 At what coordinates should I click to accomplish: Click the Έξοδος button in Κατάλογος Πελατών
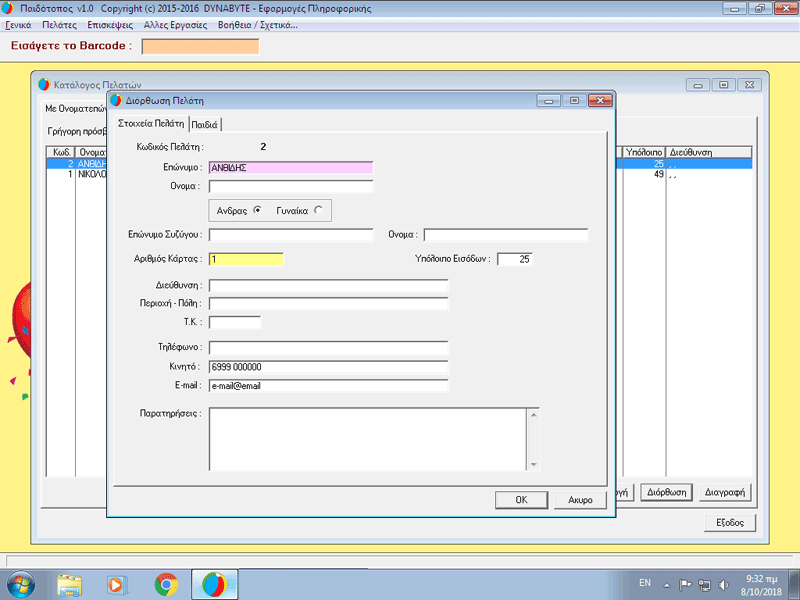(x=730, y=523)
